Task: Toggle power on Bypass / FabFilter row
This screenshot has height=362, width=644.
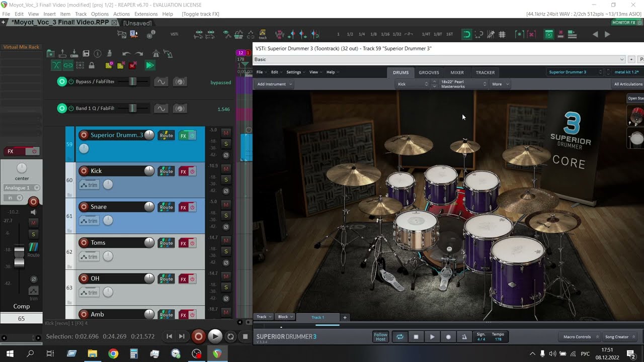Action: [x=71, y=81]
